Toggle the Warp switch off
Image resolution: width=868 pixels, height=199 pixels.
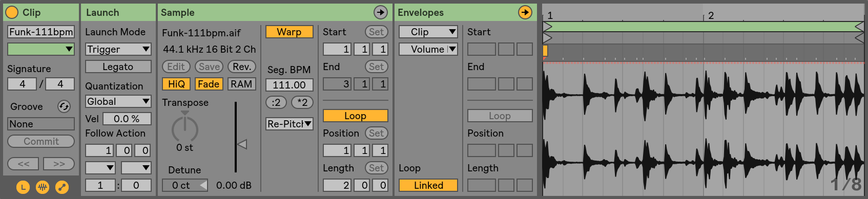[x=289, y=32]
